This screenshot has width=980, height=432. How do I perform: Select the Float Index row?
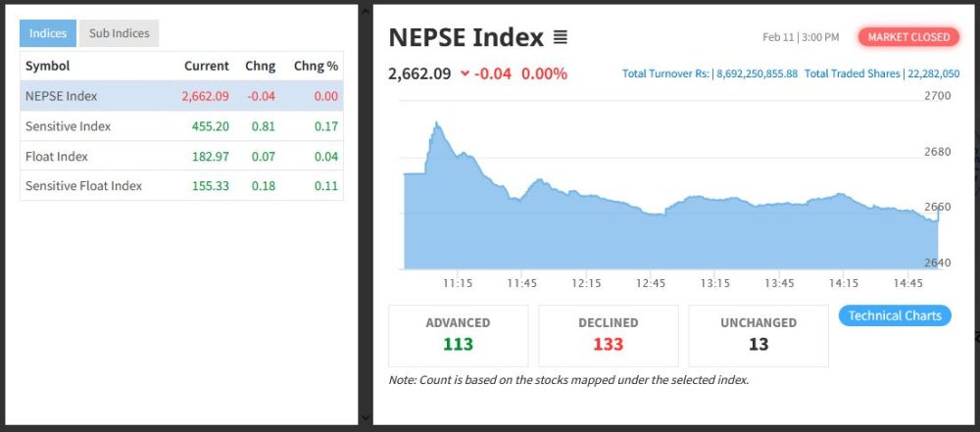(181, 156)
